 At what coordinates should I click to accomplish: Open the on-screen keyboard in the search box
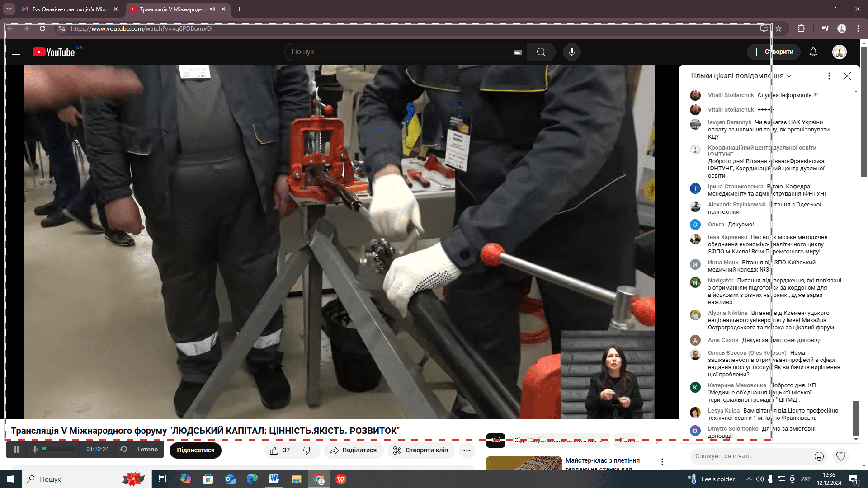(518, 52)
